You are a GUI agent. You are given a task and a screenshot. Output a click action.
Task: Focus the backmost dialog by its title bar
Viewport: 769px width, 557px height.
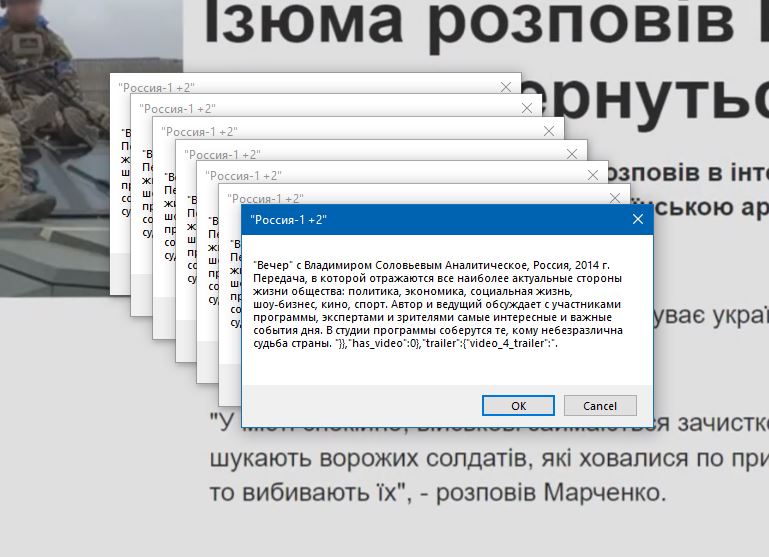click(300, 87)
